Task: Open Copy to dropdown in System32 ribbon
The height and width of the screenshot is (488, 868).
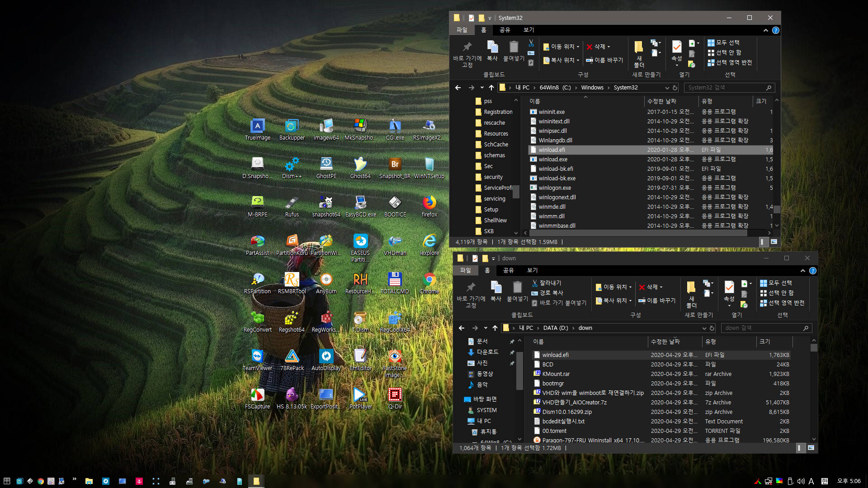Action: (x=561, y=60)
